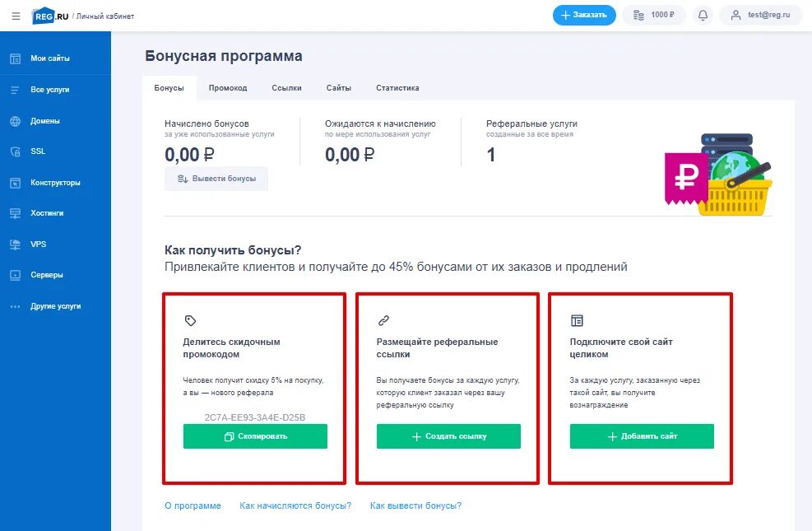Click the REG.RU logo
The image size is (812, 531).
[x=50, y=16]
